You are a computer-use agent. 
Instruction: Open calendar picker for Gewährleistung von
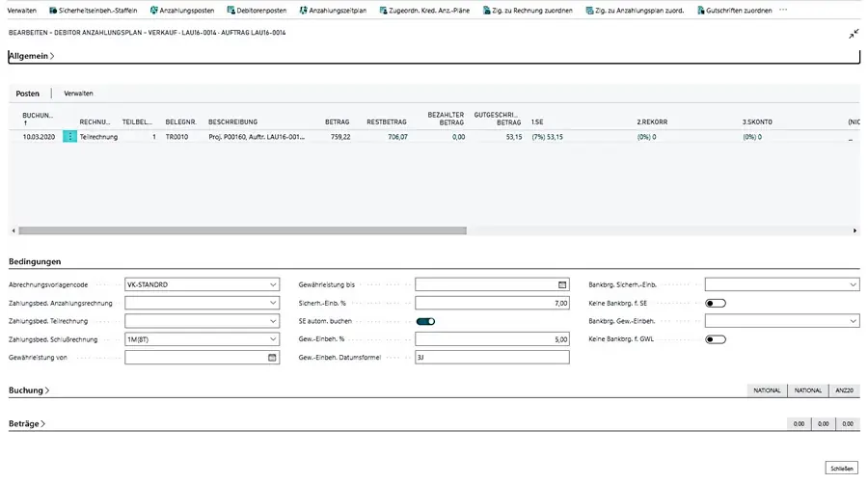pos(272,358)
